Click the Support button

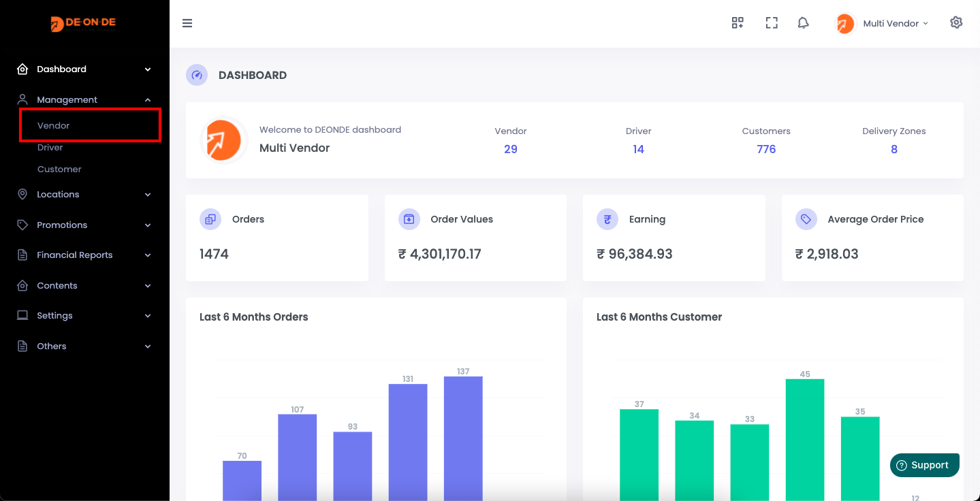tap(924, 466)
